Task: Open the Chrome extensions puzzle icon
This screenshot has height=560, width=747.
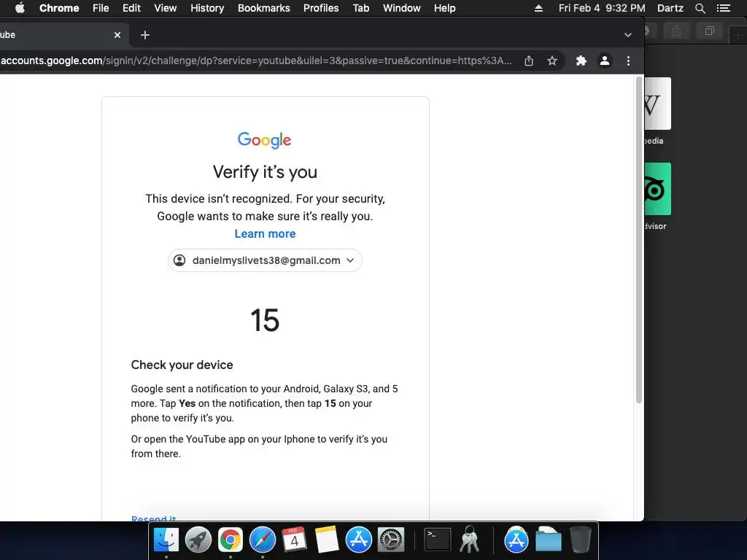Action: pyautogui.click(x=581, y=61)
